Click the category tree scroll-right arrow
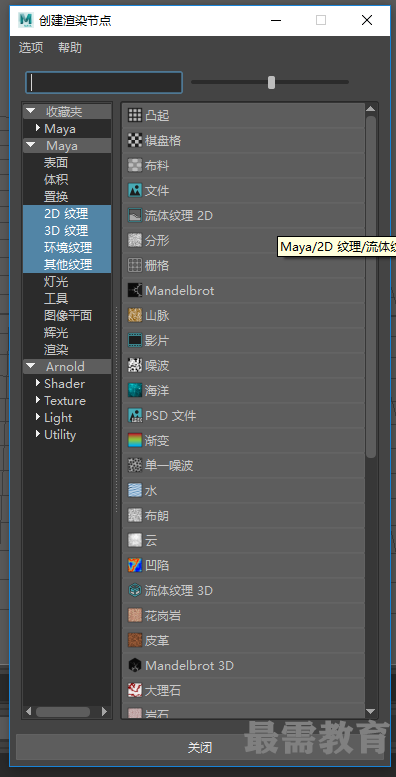This screenshot has height=777, width=396. tap(105, 712)
